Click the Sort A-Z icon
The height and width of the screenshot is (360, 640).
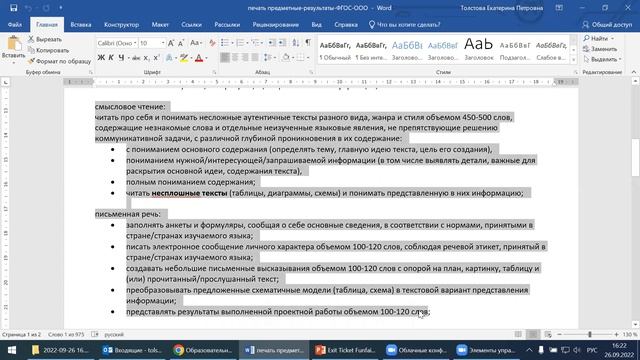(x=296, y=43)
